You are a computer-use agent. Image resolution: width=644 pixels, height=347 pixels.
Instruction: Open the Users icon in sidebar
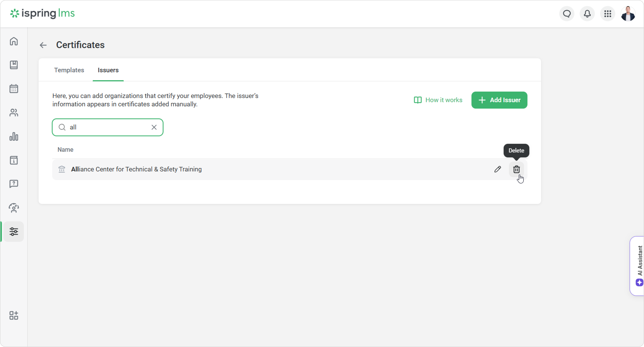pyautogui.click(x=14, y=113)
